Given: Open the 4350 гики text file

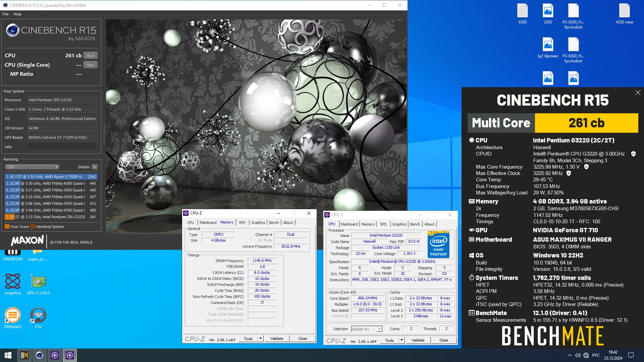Looking at the screenshot, I should tap(624, 14).
